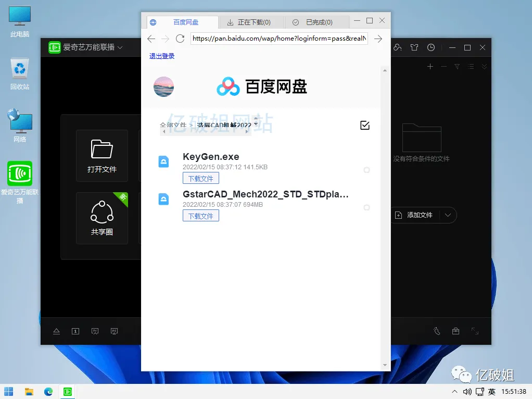The image size is (532, 399).
Task: Open the 网络 desktop icon
Action: click(x=20, y=126)
